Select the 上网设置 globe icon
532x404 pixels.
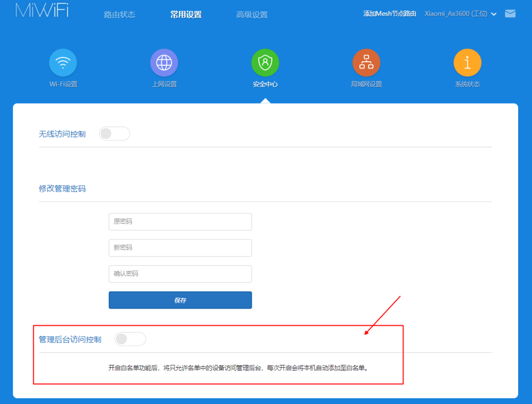click(x=164, y=62)
